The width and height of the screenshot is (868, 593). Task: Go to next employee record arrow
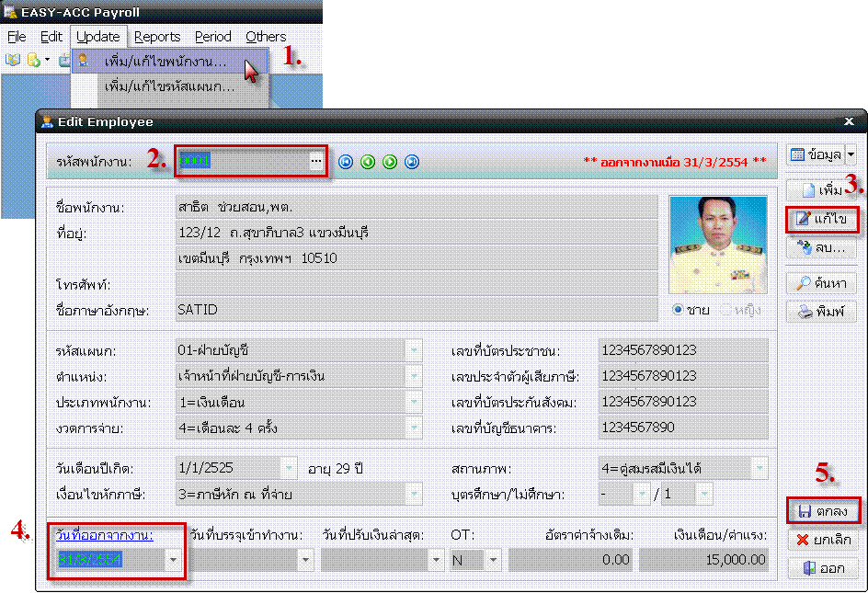click(390, 162)
